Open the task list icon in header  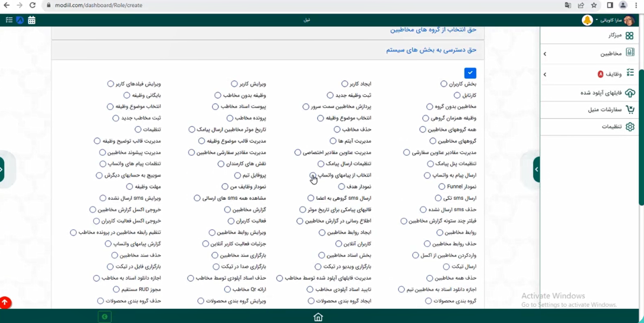[9, 20]
